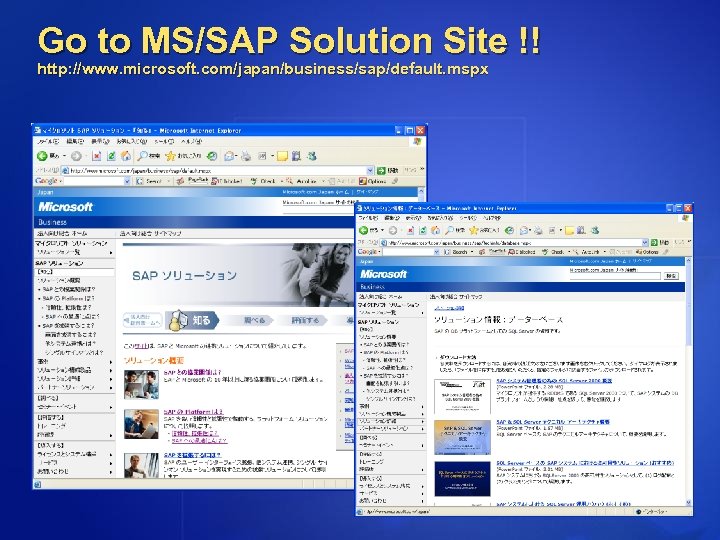Click the address URL field in the SAP ソリューション window
Screen dimensions: 720x540
[218, 170]
